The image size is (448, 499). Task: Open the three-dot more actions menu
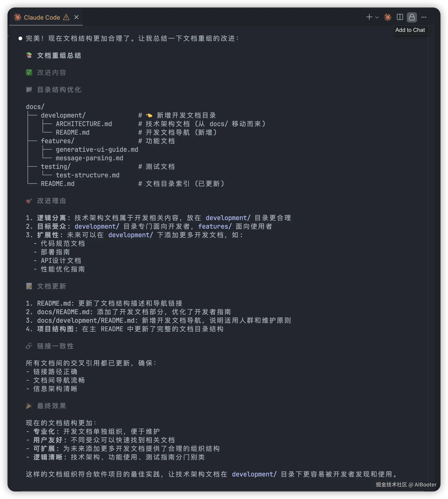click(x=424, y=17)
